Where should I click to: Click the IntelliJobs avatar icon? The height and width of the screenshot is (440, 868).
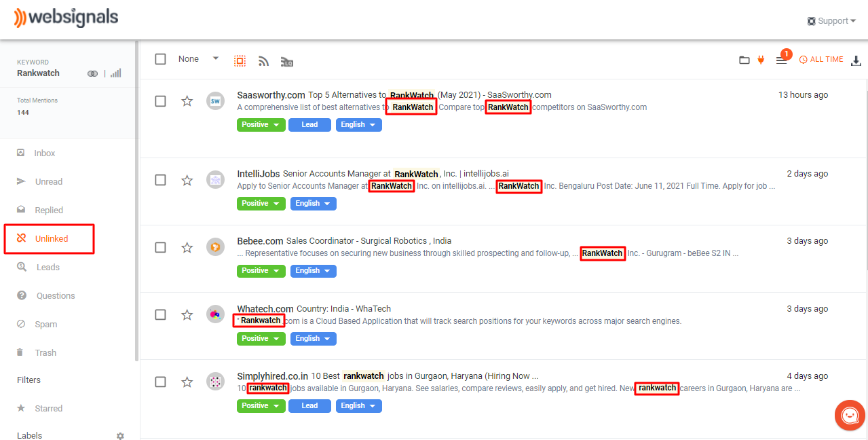(215, 179)
